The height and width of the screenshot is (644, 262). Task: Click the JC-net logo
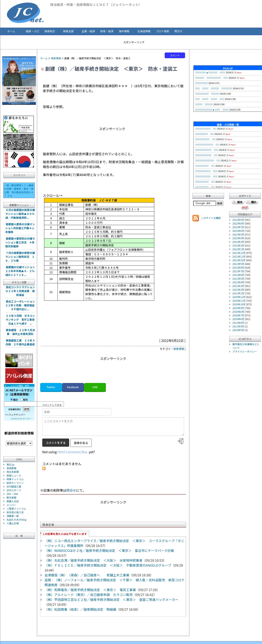[25, 12]
